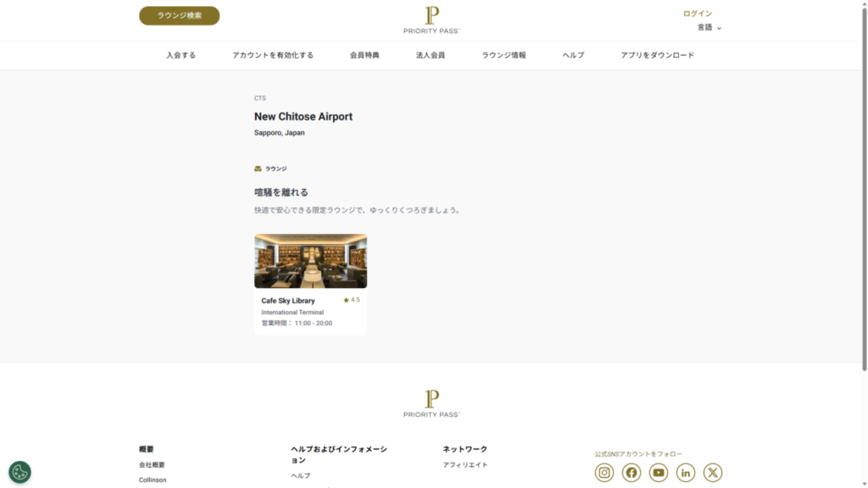
Task: Click the 4.5 rating value
Action: coord(355,300)
